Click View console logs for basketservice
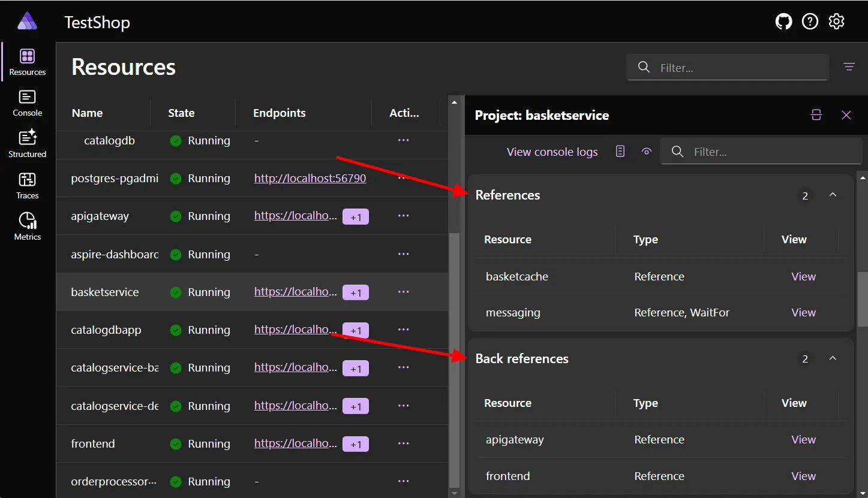 [x=551, y=151]
